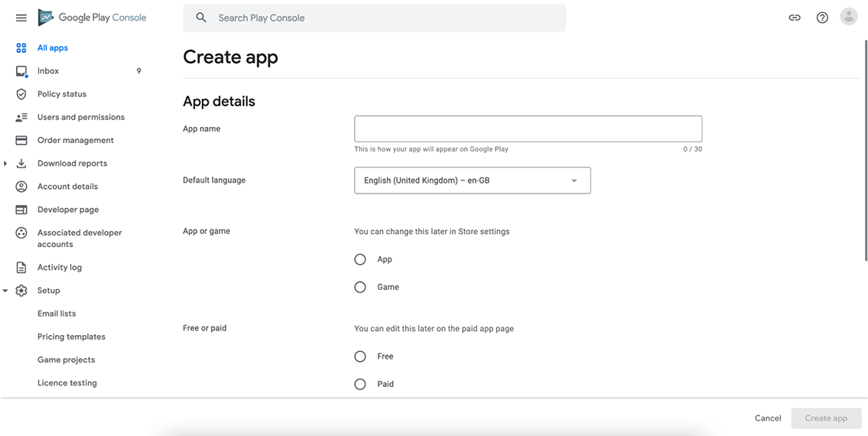Open the help question mark icon

(822, 18)
